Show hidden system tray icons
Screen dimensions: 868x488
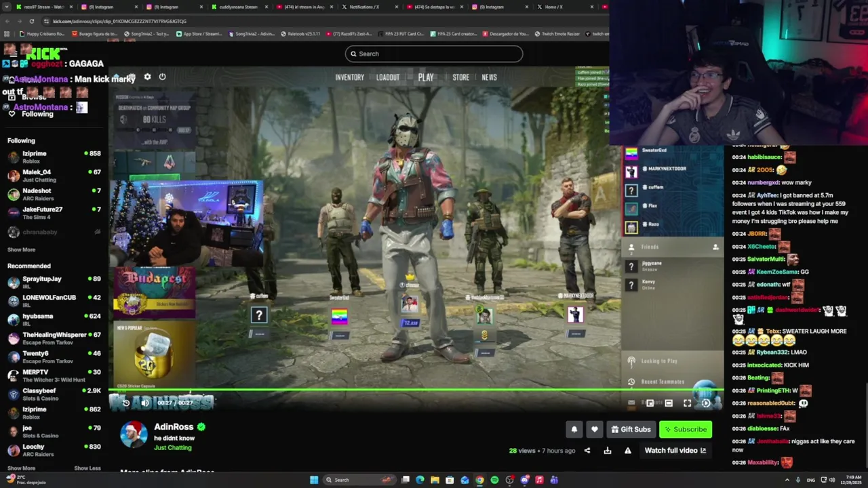[x=787, y=480]
